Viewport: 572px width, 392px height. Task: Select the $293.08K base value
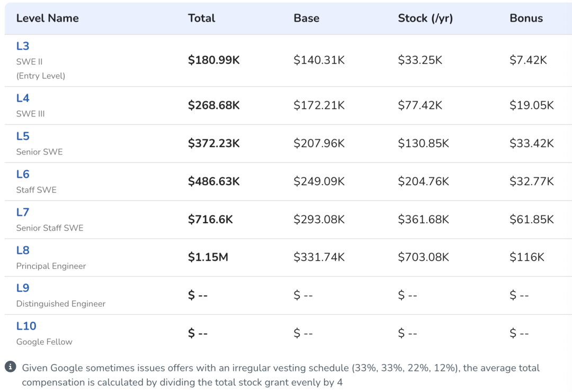[x=319, y=220]
